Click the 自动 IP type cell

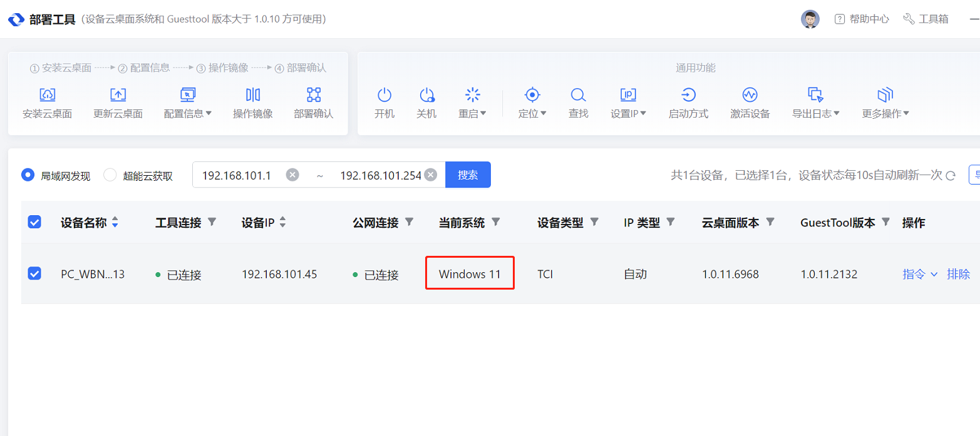635,274
